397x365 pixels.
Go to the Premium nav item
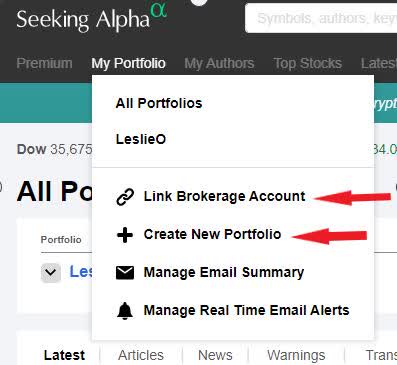pos(44,63)
